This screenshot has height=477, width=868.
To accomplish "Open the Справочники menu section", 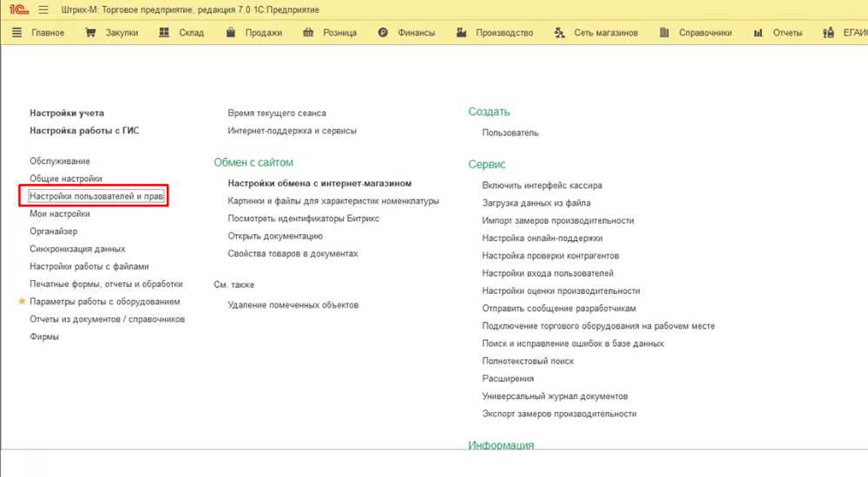I will point(701,33).
